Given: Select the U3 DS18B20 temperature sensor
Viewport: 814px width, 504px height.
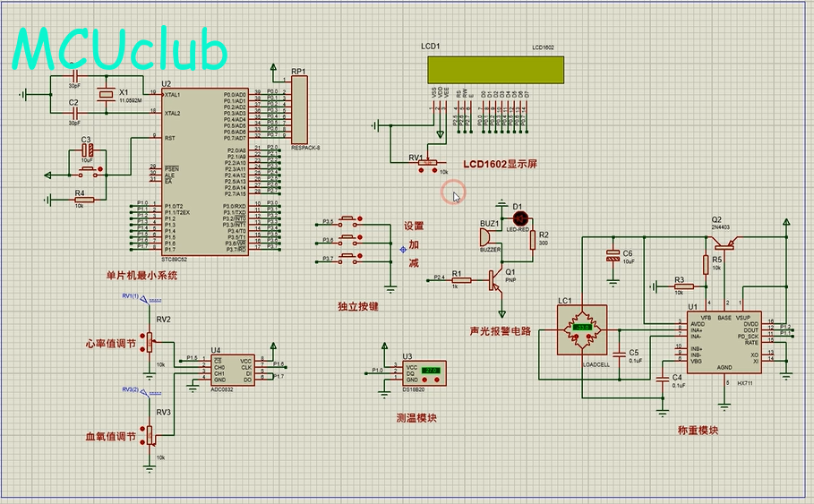Looking at the screenshot, I should click(x=424, y=373).
